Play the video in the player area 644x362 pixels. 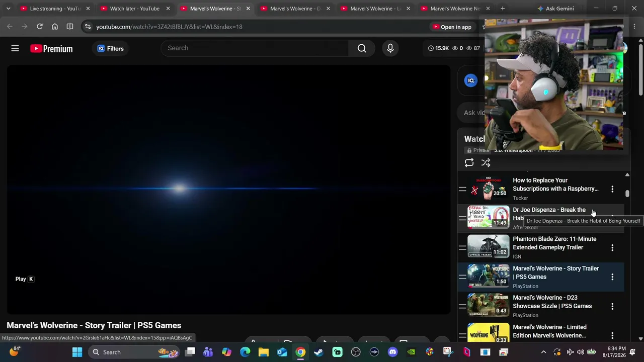[x=229, y=189]
